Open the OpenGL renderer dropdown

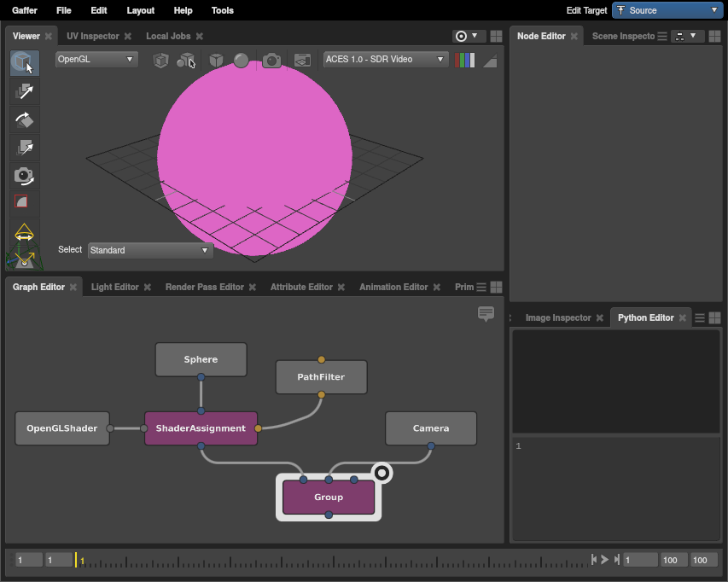point(96,60)
